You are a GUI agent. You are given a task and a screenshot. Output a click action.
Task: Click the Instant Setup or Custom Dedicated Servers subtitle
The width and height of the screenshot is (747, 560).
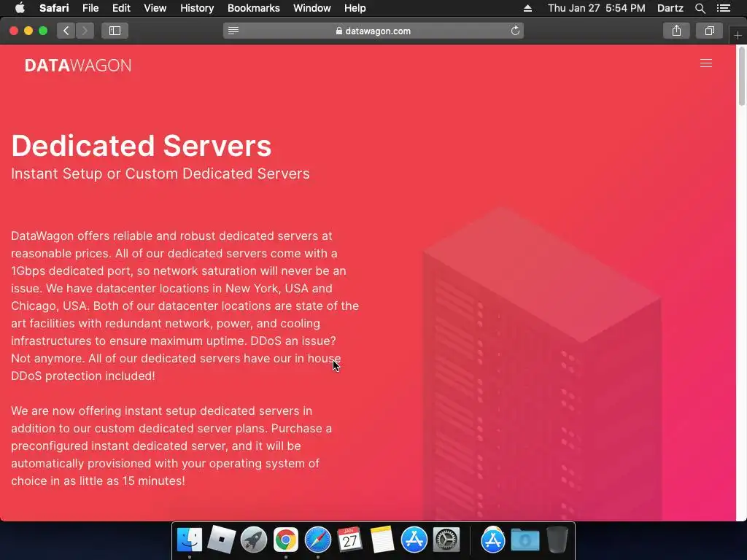(160, 174)
